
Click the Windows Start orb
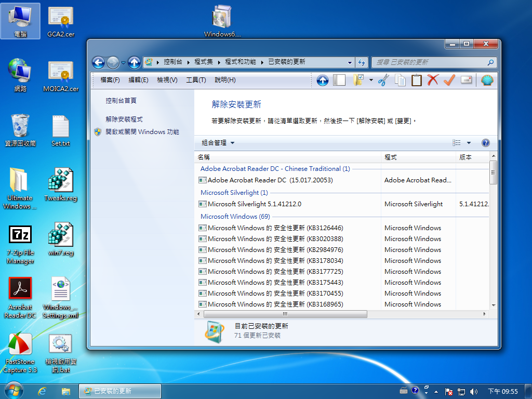[14, 391]
